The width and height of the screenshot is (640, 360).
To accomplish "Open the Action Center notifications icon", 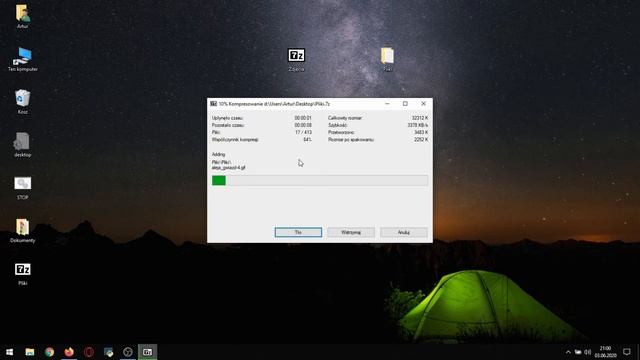I will [627, 352].
